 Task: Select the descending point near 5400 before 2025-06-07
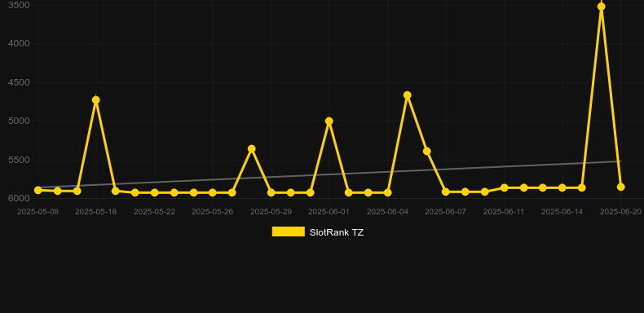tap(426, 151)
